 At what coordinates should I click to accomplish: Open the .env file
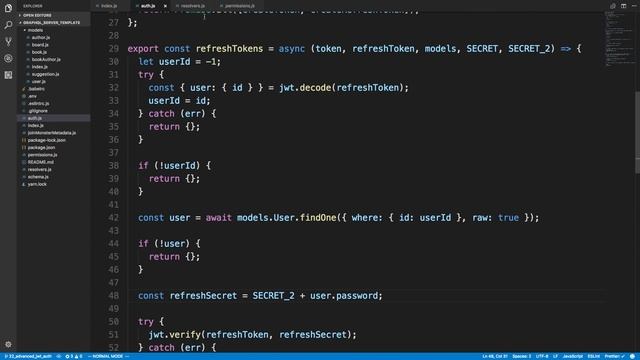point(32,96)
